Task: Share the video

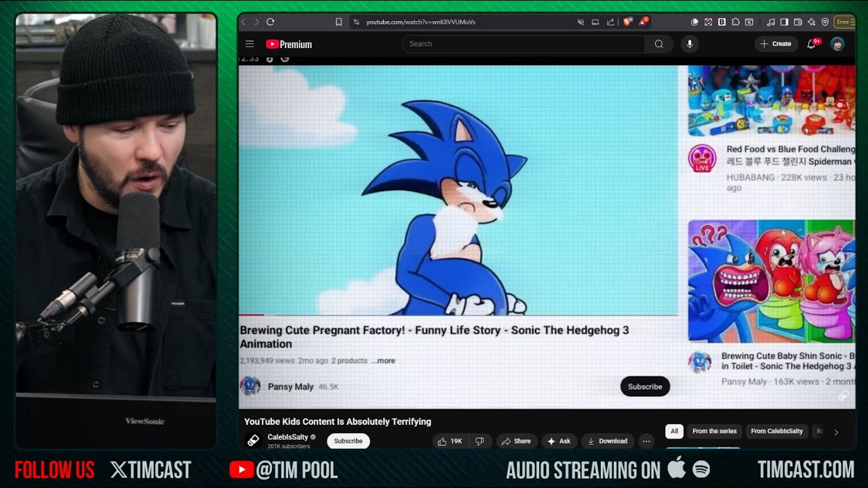Action: tap(516, 441)
